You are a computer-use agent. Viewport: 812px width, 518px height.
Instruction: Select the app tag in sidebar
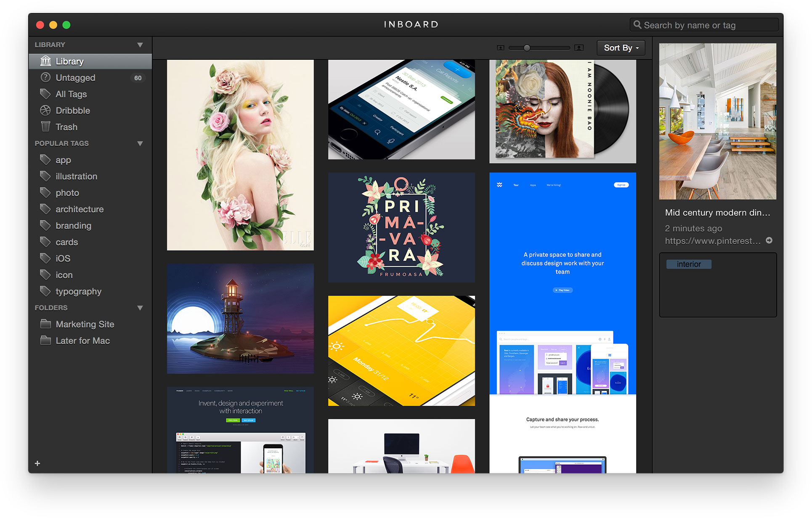click(x=64, y=160)
